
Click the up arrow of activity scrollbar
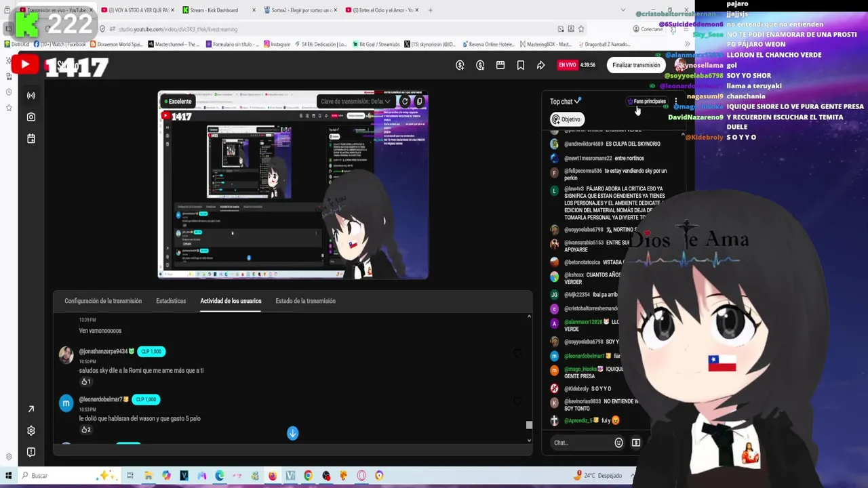pyautogui.click(x=529, y=317)
